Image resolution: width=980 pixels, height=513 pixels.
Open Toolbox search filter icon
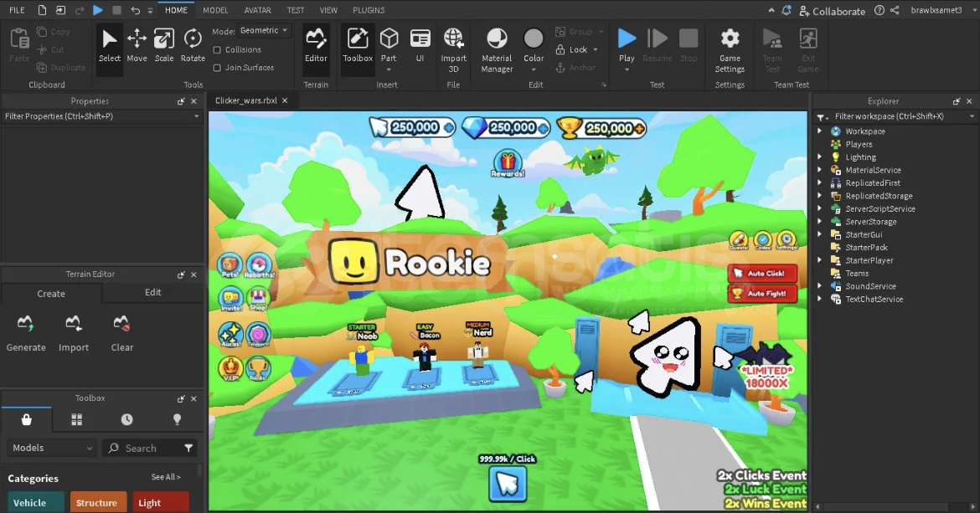pos(188,448)
